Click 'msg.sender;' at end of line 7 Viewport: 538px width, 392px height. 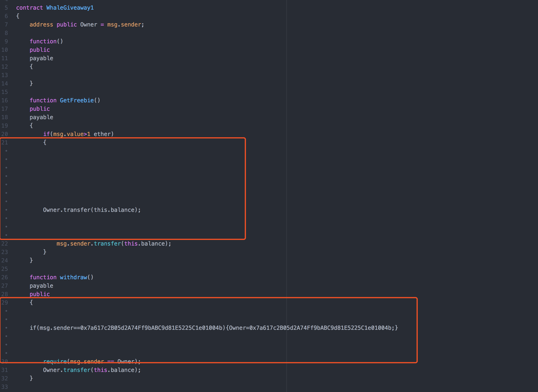126,24
